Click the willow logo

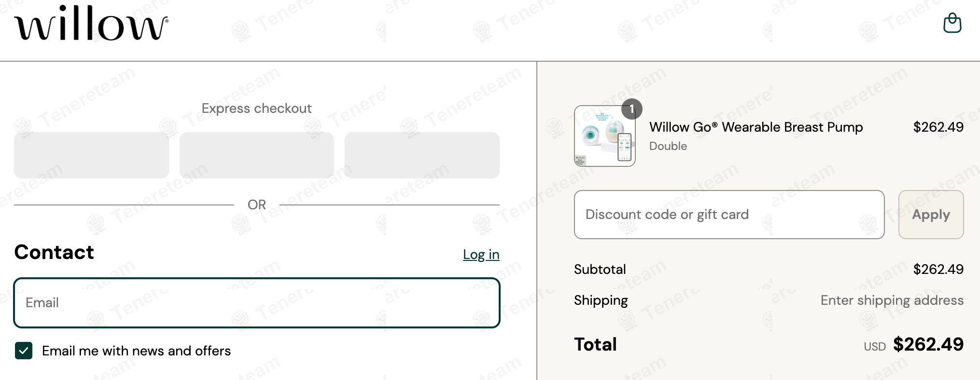91,24
